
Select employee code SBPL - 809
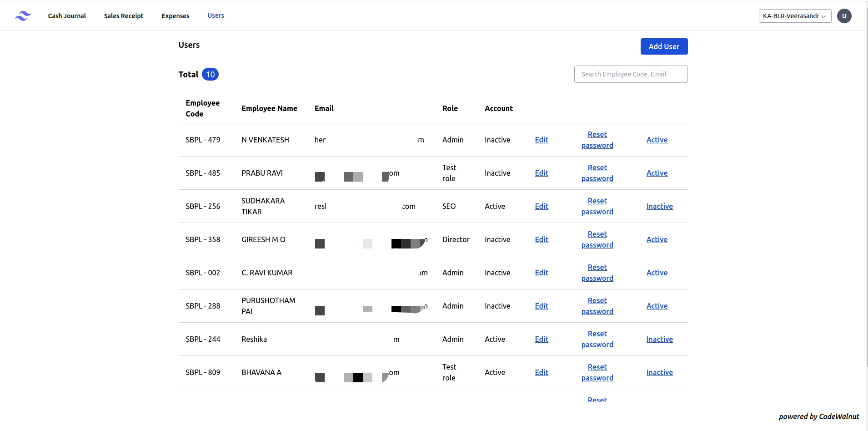(203, 372)
